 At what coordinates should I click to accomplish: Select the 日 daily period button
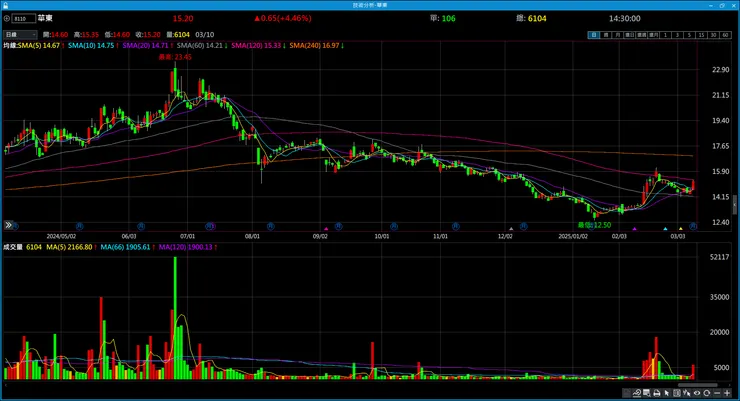point(594,35)
